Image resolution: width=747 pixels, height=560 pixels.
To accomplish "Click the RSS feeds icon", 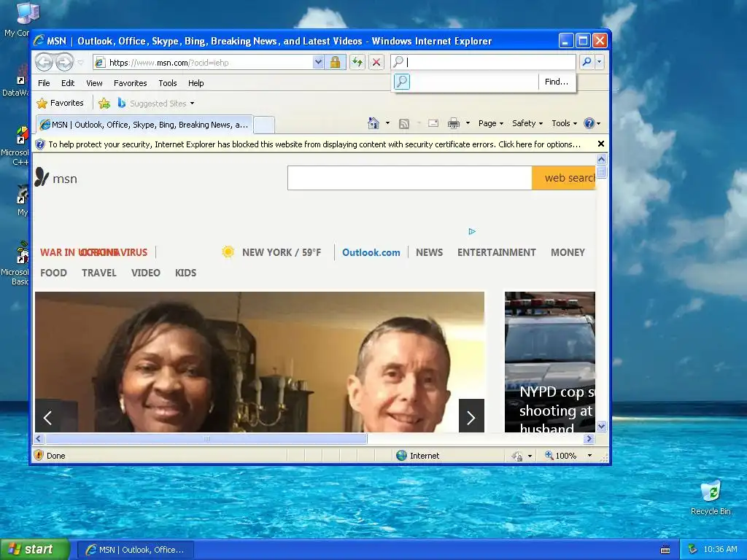I will tap(404, 123).
